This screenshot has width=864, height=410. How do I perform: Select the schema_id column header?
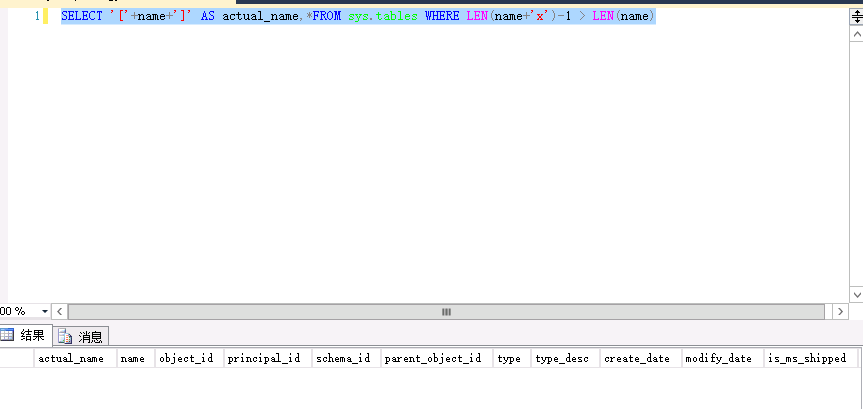point(347,359)
